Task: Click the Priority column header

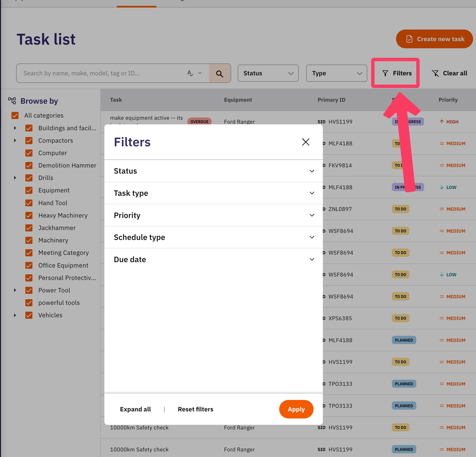Action: point(448,100)
